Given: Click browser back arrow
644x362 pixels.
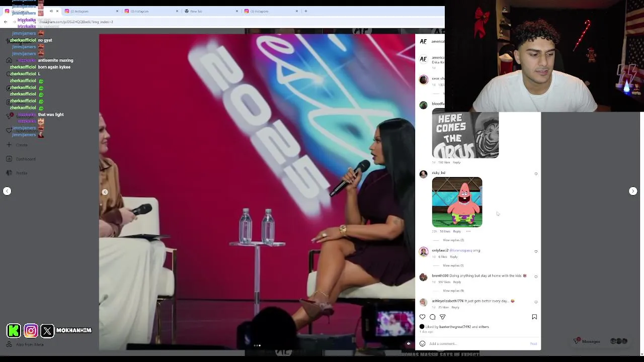Looking at the screenshot, I should [x=6, y=22].
